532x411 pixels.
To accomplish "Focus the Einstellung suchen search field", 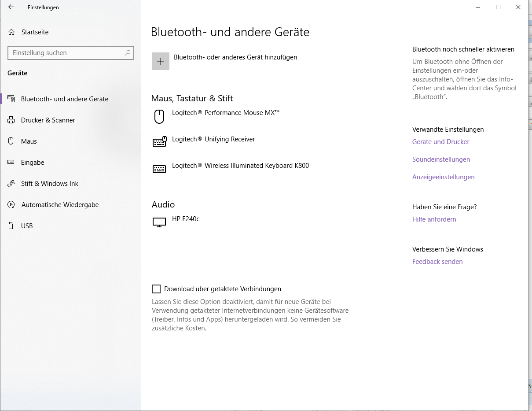I will [70, 53].
